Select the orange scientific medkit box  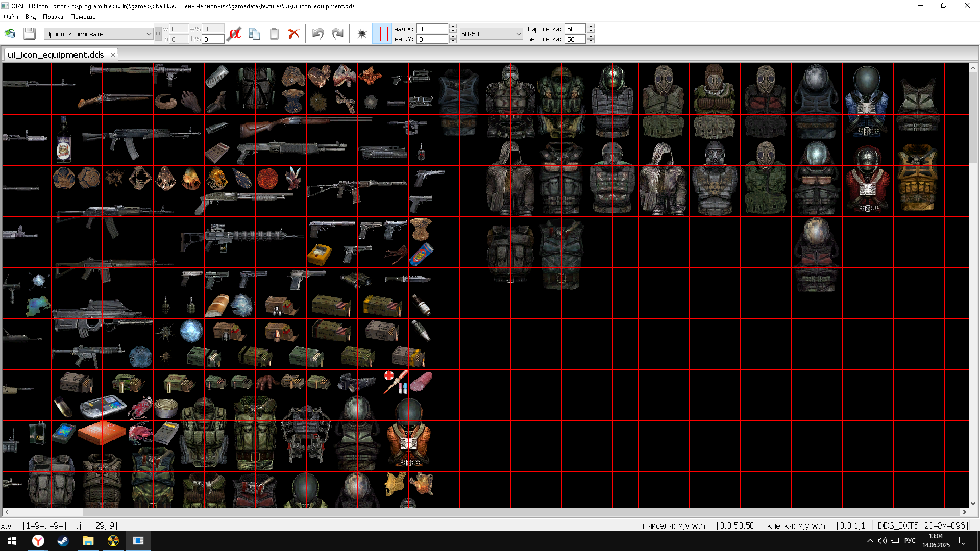[x=102, y=433]
